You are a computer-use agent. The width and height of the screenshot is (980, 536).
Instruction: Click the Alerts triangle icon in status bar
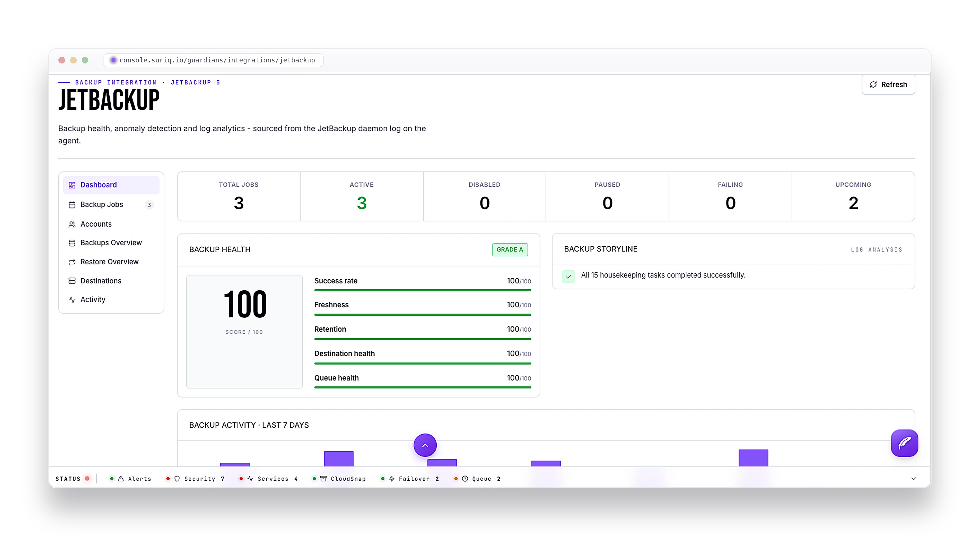point(121,479)
